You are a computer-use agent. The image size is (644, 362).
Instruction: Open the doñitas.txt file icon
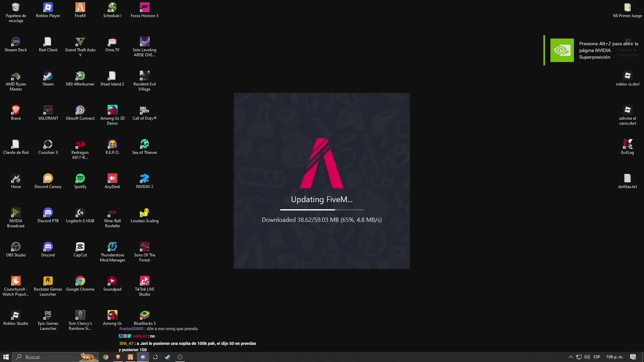coord(627,181)
